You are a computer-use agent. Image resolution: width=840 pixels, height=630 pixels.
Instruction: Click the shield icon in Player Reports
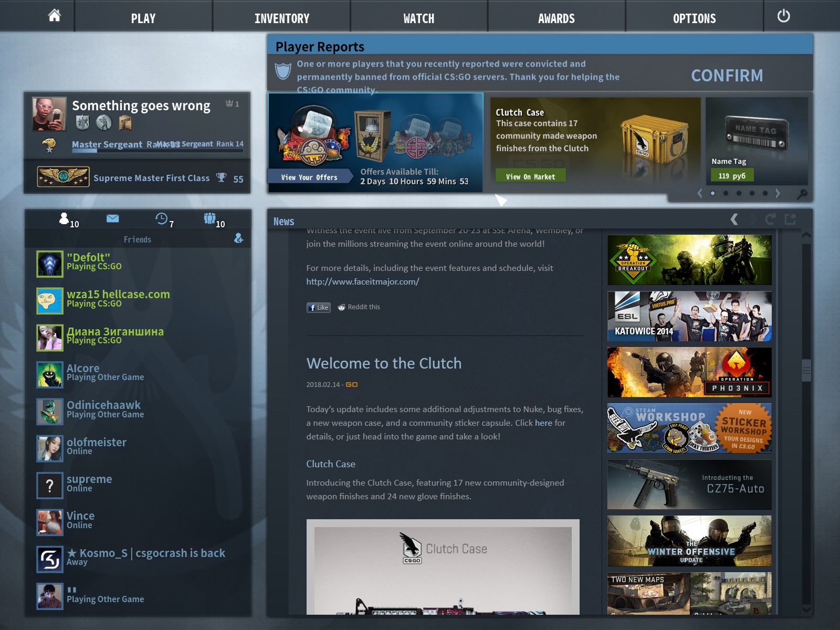coord(283,71)
